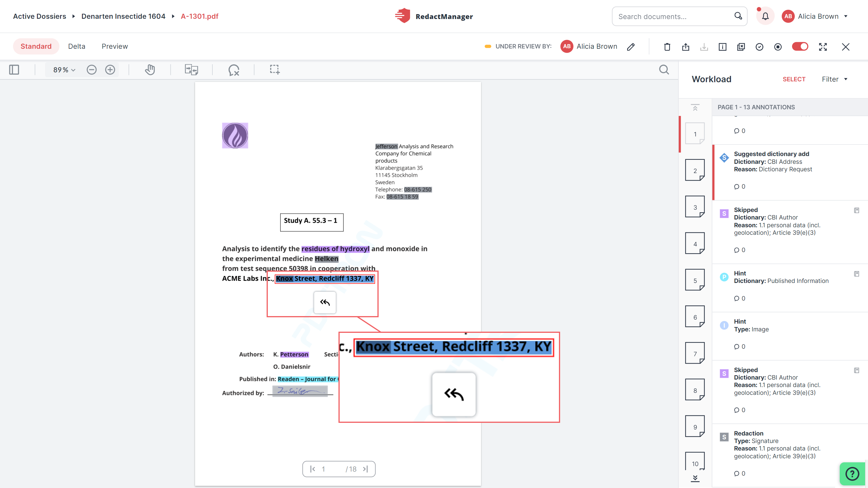Click the highlighted 'residues of hydroxyl' text
Viewport: 868px width, 488px height.
pos(335,249)
